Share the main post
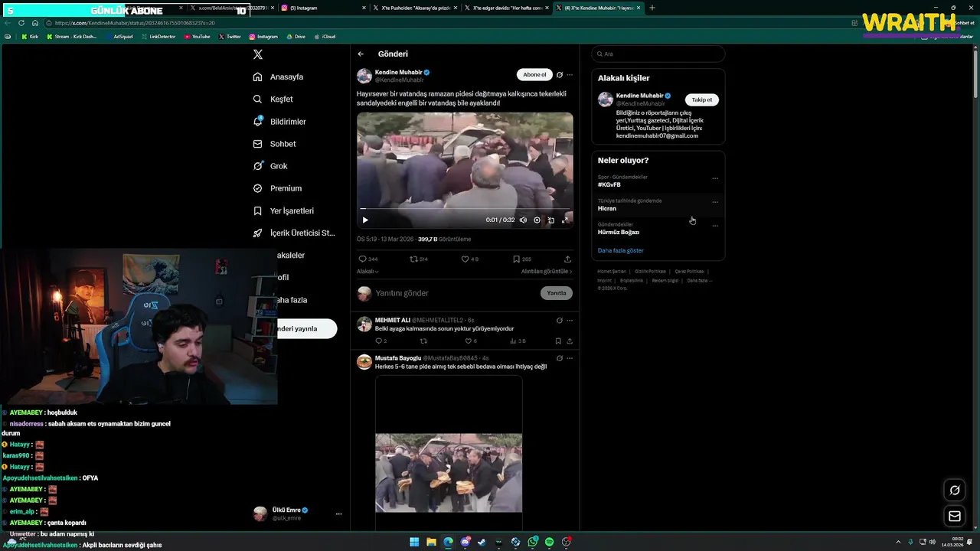 coord(567,259)
